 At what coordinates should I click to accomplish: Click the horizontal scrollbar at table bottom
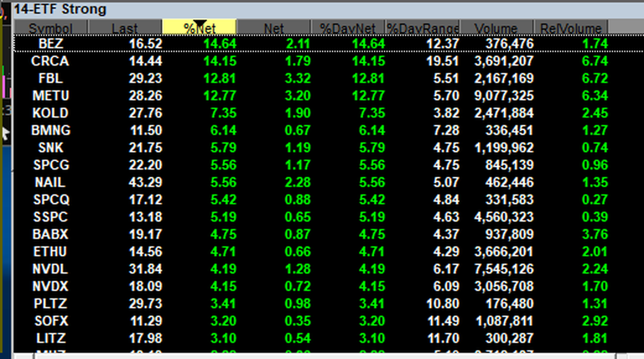click(x=324, y=356)
